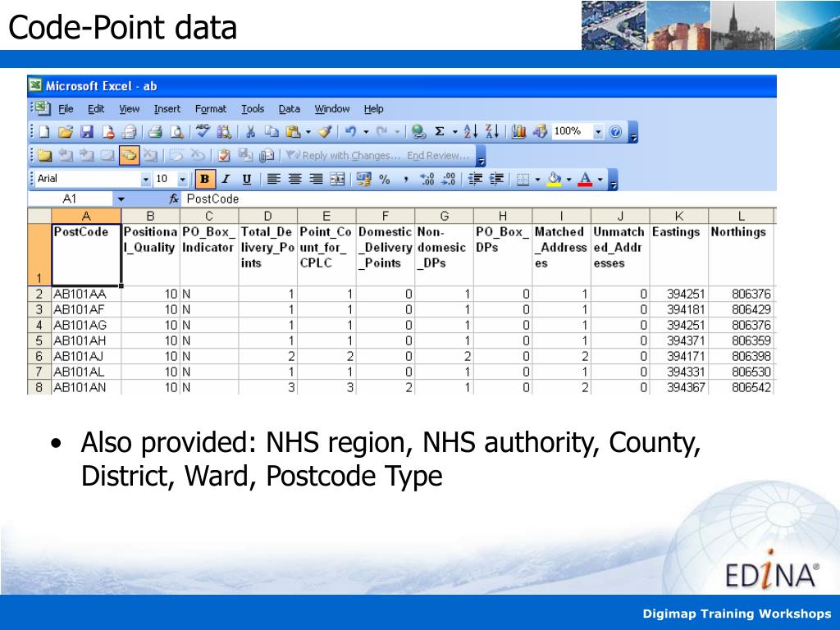
Task: Click the Cut scissors icon
Action: [x=250, y=132]
